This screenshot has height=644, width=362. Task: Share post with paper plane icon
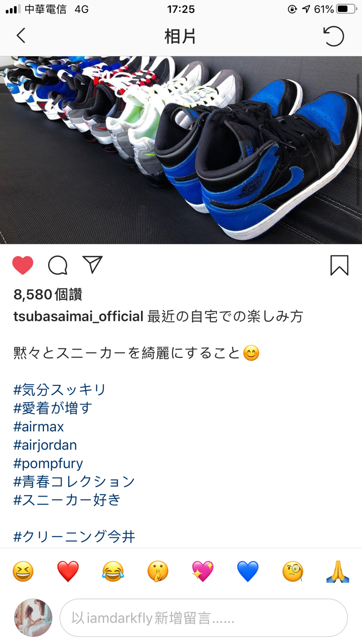pos(92,264)
